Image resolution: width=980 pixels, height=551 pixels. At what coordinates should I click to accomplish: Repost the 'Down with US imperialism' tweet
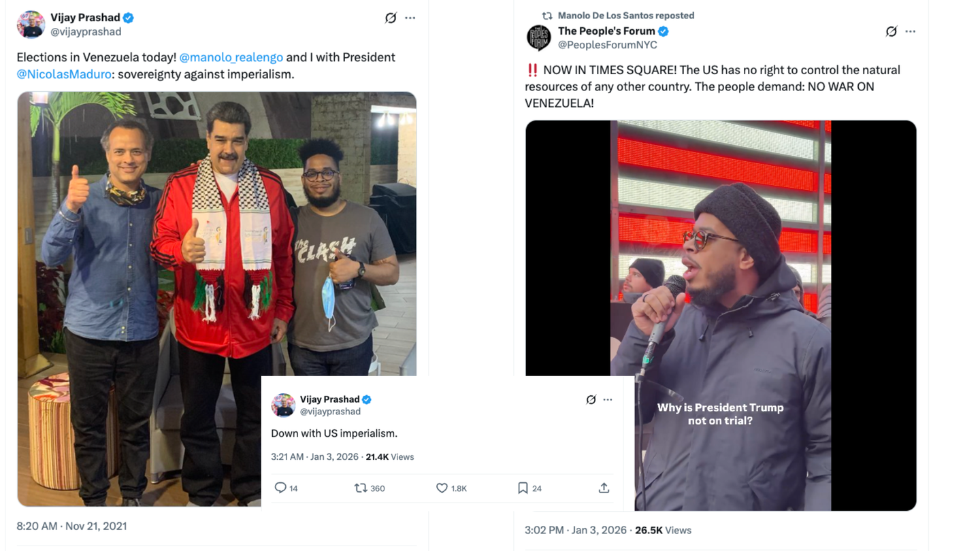tap(361, 488)
